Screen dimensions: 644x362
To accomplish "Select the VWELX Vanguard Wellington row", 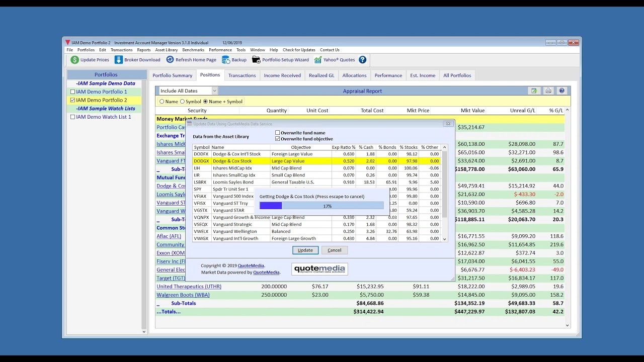I will 316,231.
